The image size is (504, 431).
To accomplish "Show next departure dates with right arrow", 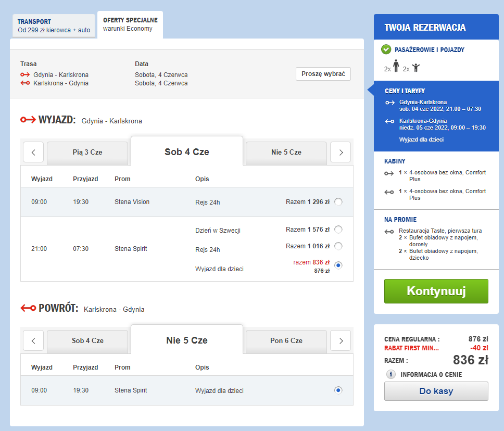I will [x=341, y=153].
